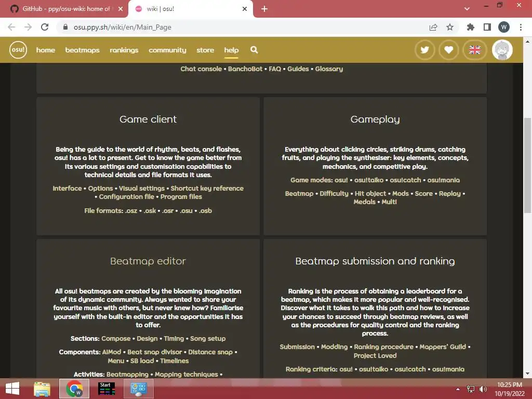Reload the page with refresh icon
Image resolution: width=532 pixels, height=399 pixels.
pos(45,27)
